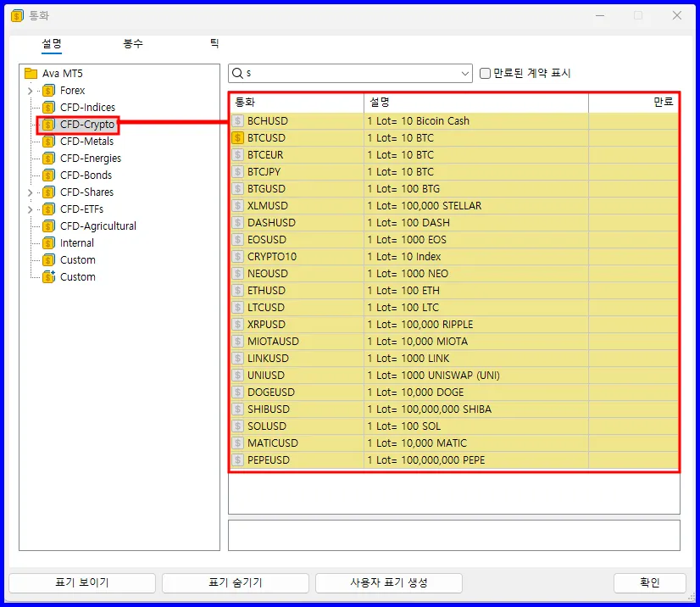Image resolution: width=700 pixels, height=607 pixels.
Task: Click the MIOTAUSD symbol dollar icon
Action: pyautogui.click(x=237, y=342)
